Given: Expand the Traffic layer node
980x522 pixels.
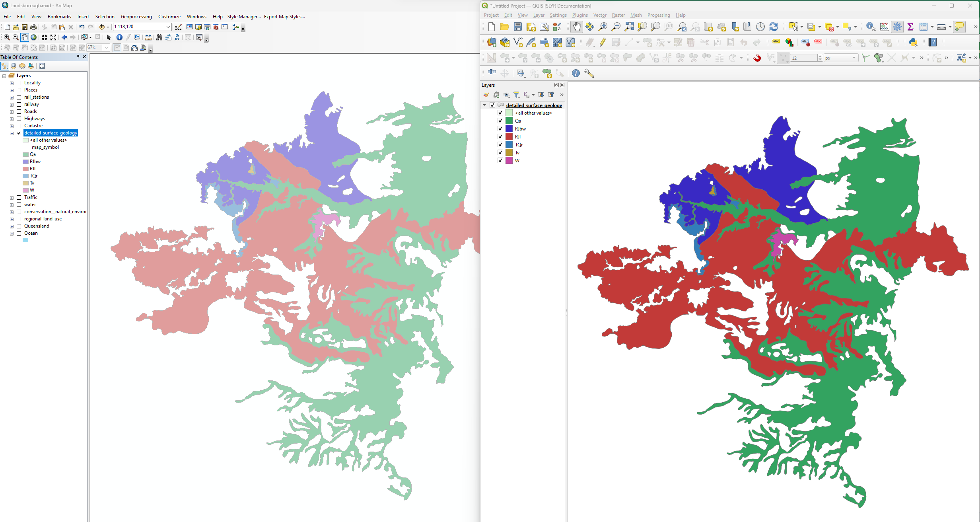Looking at the screenshot, I should click(x=12, y=198).
